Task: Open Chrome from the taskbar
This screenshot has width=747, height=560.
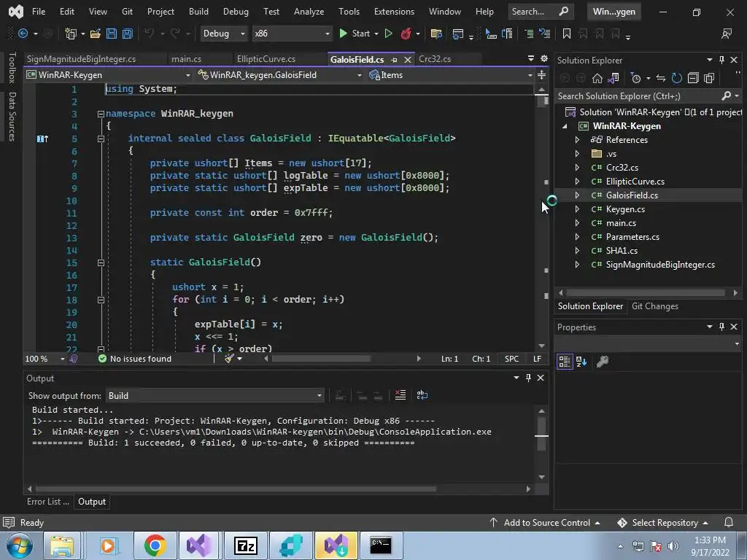Action: tap(155, 545)
